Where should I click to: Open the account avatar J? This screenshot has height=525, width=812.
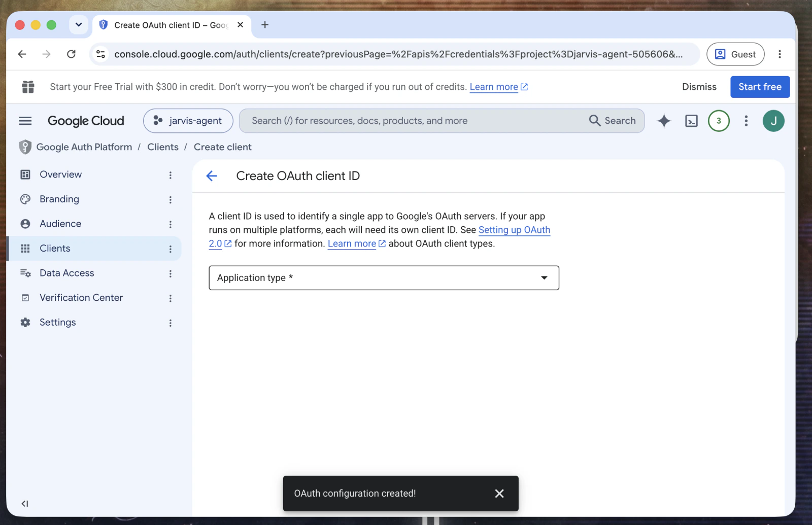coord(773,121)
